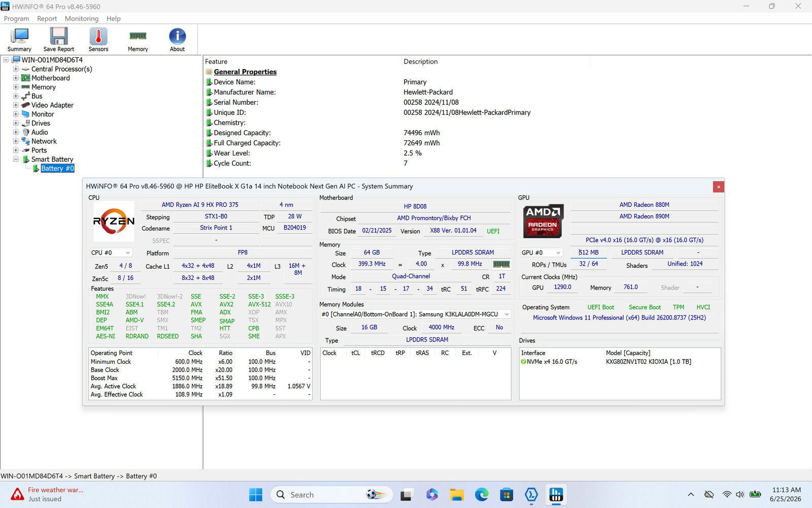
Task: Click the Description column header
Action: (421, 61)
